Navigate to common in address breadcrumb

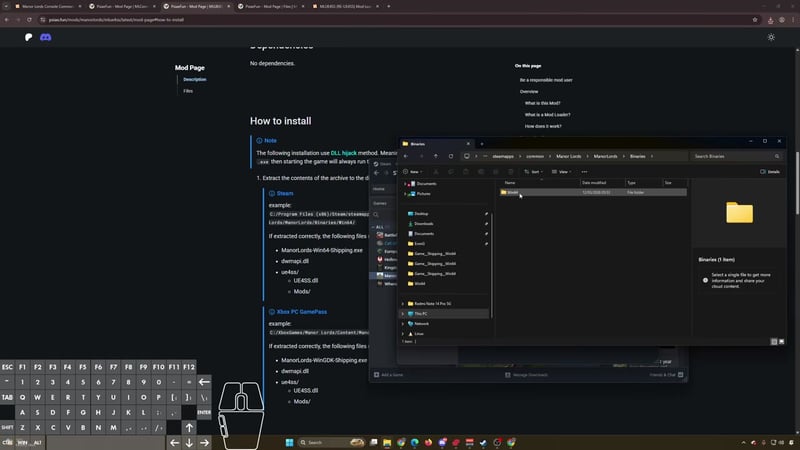pos(535,156)
